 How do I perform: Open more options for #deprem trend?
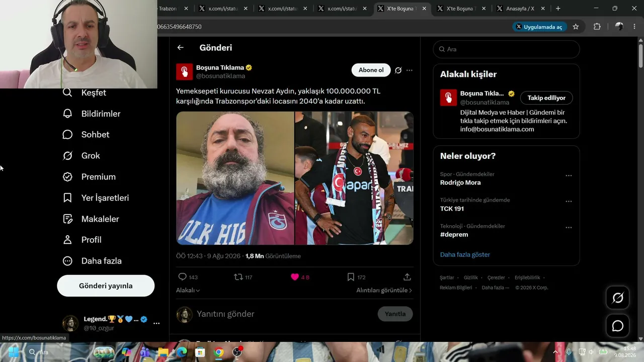(569, 227)
